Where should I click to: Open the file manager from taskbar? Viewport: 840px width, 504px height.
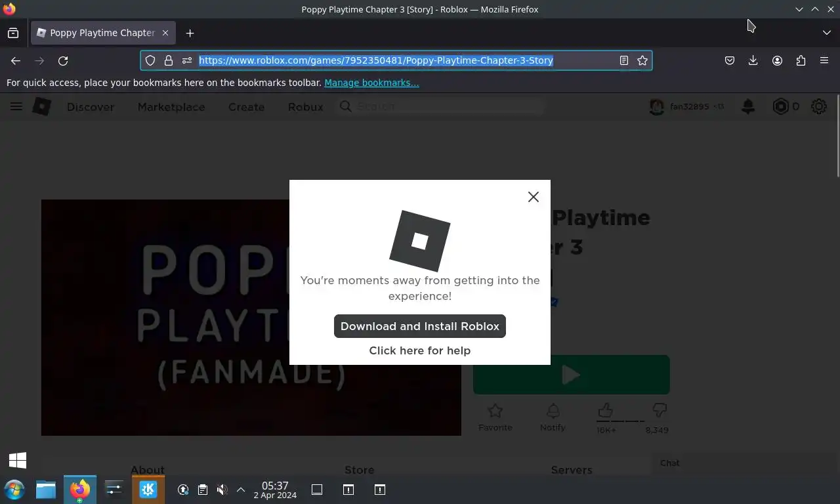pyautogui.click(x=46, y=490)
